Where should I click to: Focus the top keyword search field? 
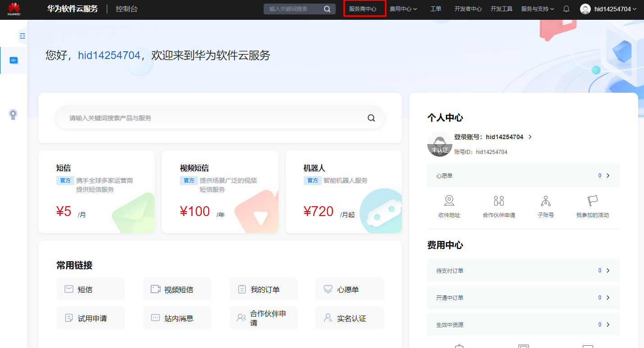(300, 9)
